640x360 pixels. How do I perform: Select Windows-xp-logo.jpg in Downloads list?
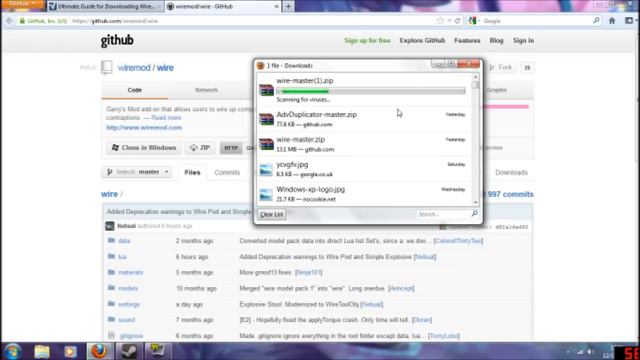[364, 194]
